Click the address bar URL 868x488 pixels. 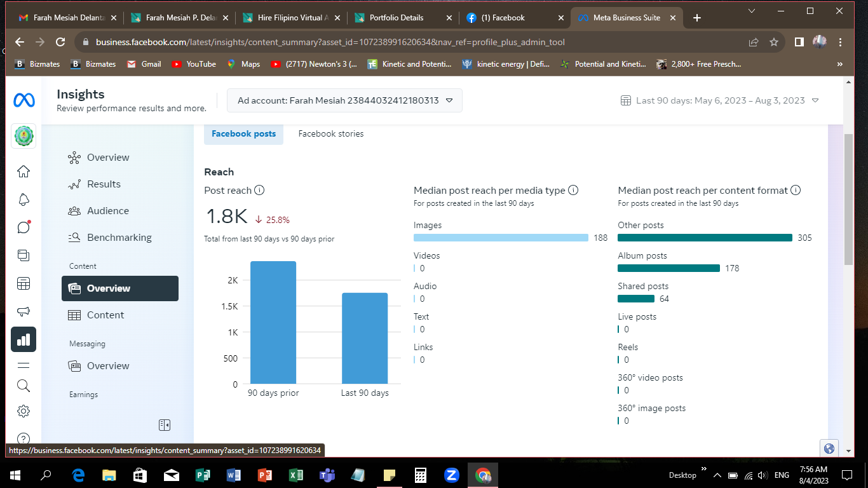(x=330, y=43)
